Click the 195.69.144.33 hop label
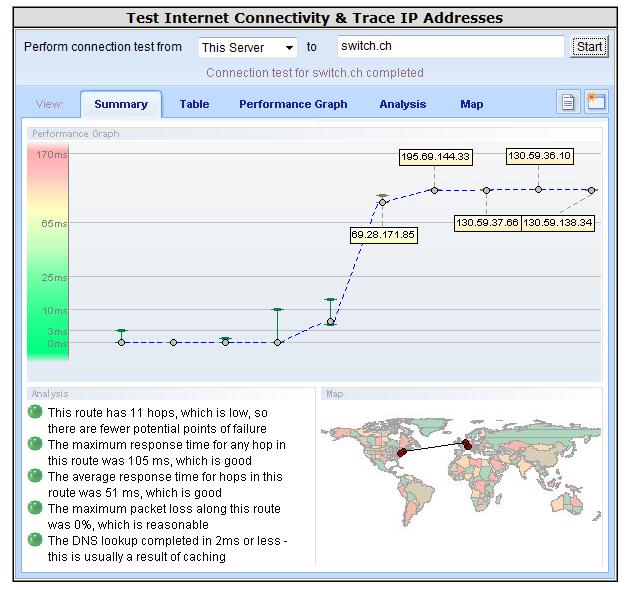 pyautogui.click(x=435, y=157)
